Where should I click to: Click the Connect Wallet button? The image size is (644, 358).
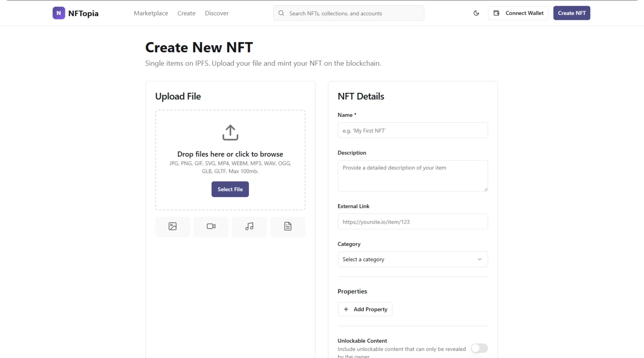(x=518, y=13)
